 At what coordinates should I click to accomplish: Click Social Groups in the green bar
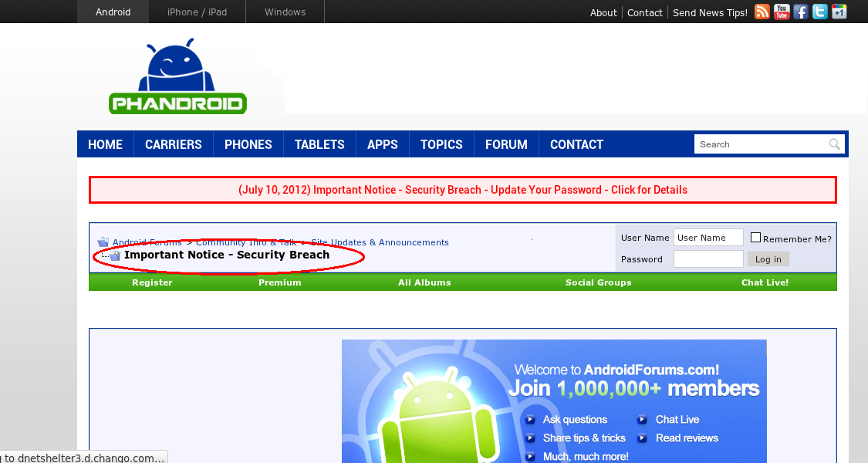[x=599, y=282]
